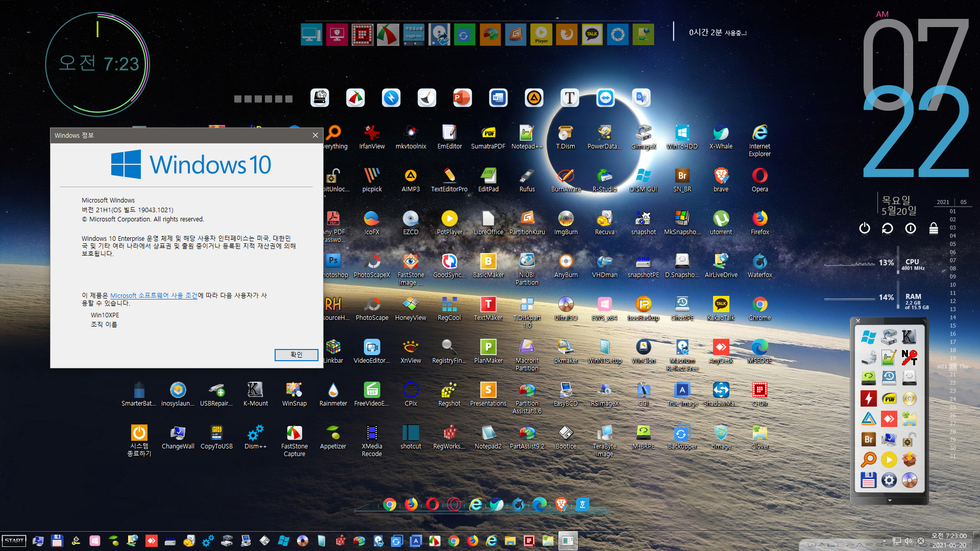Open the Firefox desktop icon

[x=759, y=223]
